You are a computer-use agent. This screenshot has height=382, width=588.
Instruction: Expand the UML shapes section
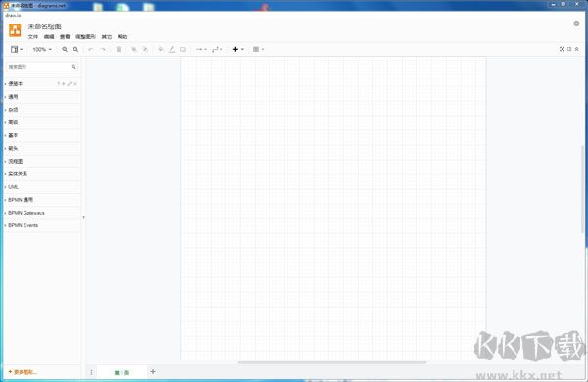pyautogui.click(x=42, y=187)
